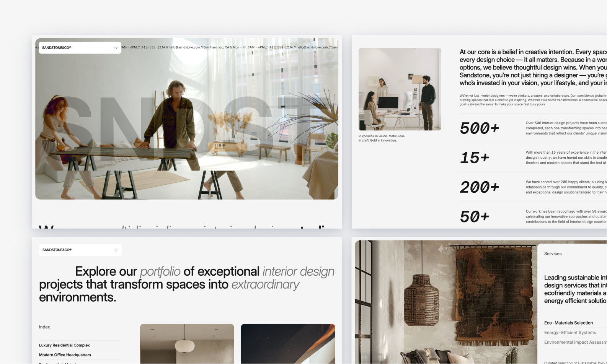
Task: Open the pendant lamp project thumbnail
Action: point(187,344)
